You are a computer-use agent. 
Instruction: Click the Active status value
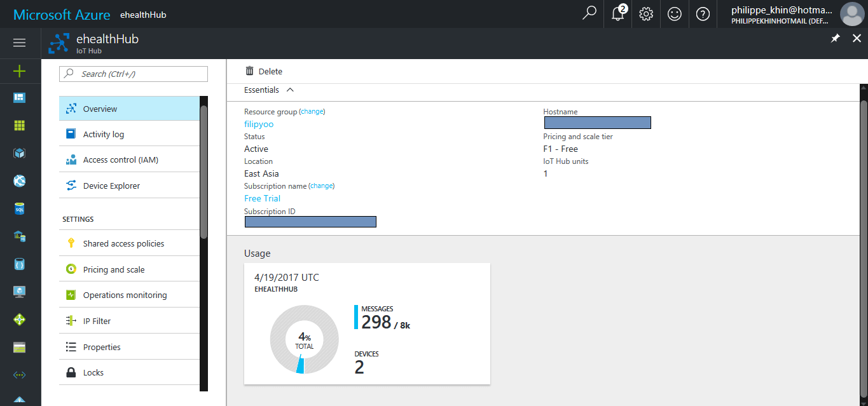coord(256,149)
